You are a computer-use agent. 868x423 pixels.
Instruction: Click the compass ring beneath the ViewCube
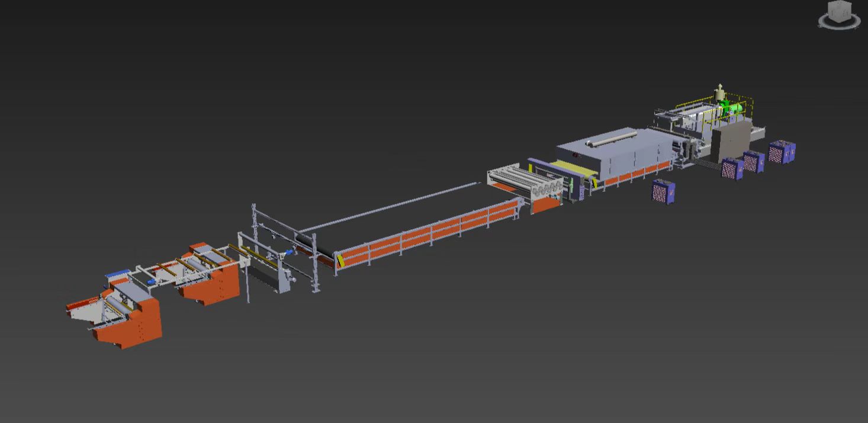(x=839, y=24)
